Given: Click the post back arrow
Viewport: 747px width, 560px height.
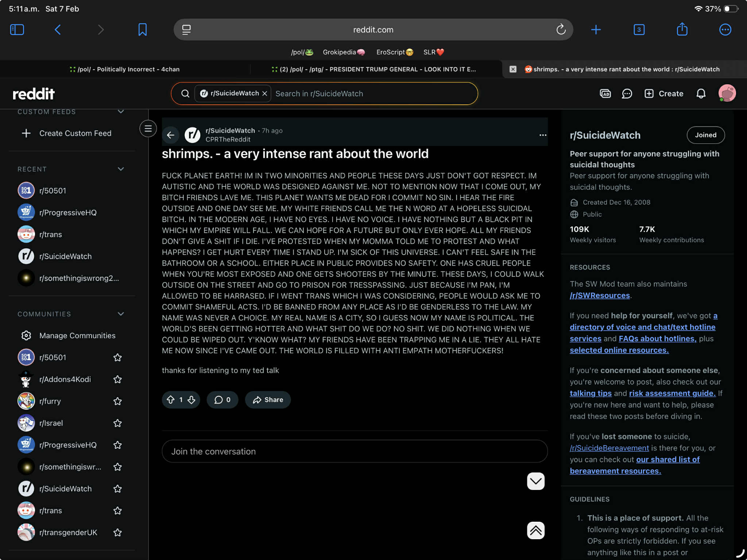Looking at the screenshot, I should 171,135.
